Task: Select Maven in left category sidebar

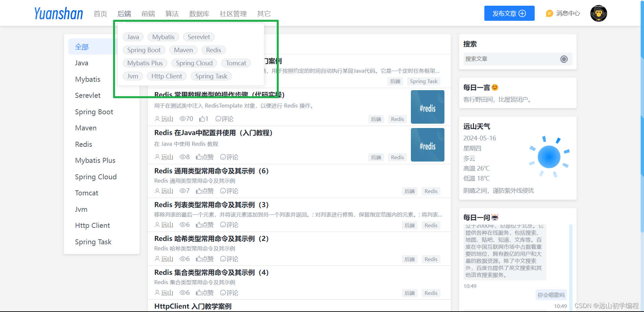Action: coord(86,128)
